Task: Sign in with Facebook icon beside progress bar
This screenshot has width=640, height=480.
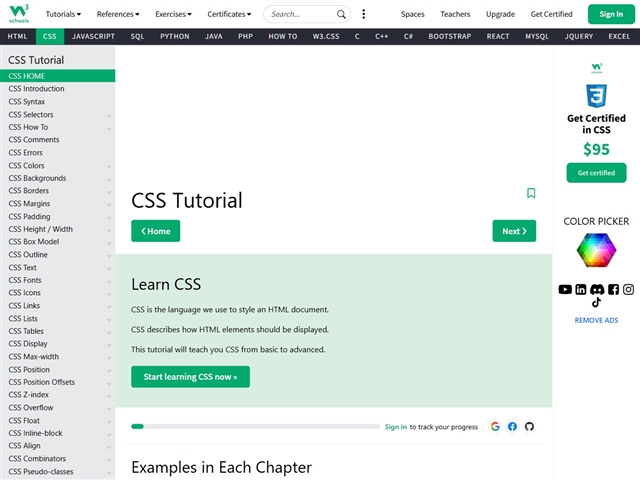Action: click(x=512, y=427)
